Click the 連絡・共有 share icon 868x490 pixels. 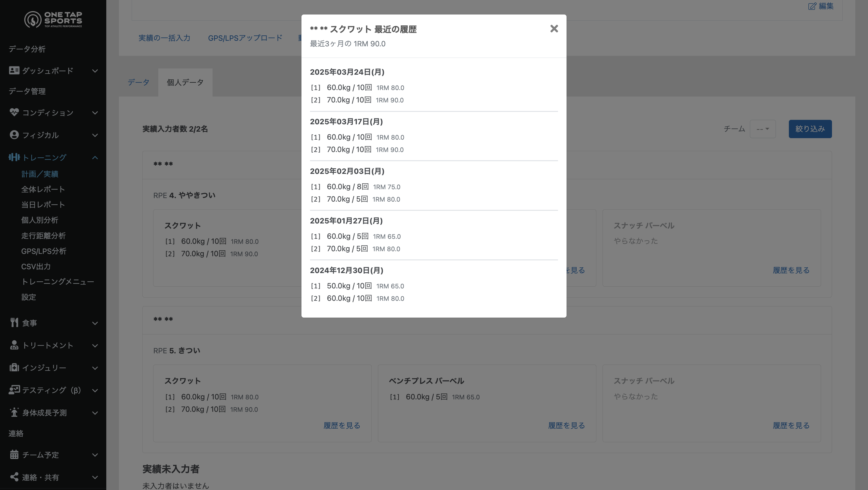pyautogui.click(x=14, y=477)
